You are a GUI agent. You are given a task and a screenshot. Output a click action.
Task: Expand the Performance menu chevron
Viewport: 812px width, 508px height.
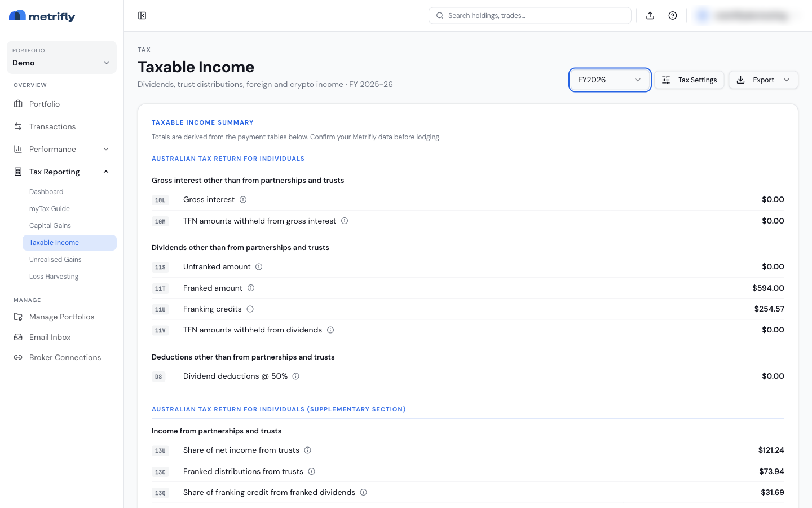coord(106,149)
